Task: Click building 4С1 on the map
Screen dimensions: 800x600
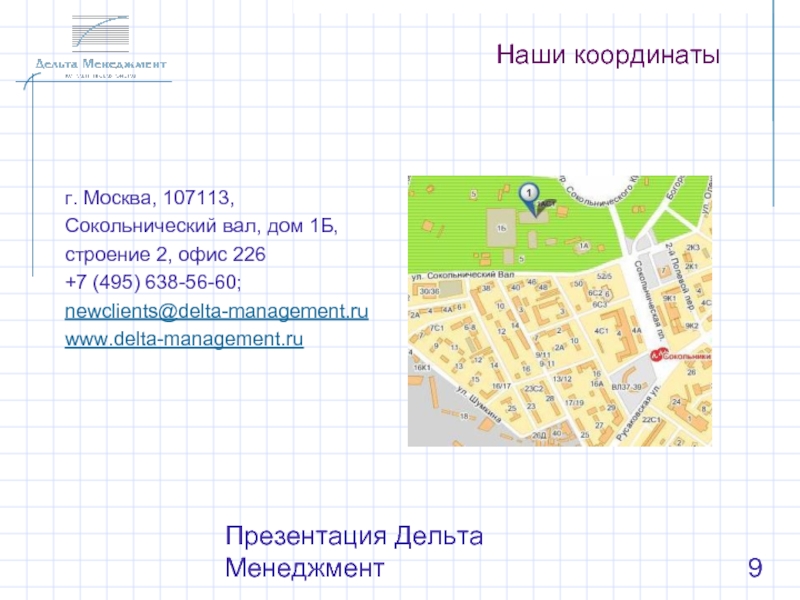Action: tap(601, 331)
